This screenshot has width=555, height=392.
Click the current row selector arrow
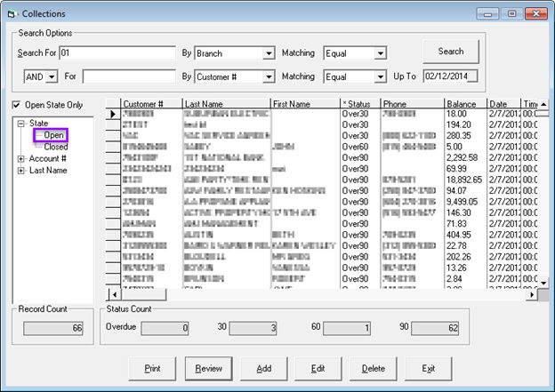[x=113, y=115]
